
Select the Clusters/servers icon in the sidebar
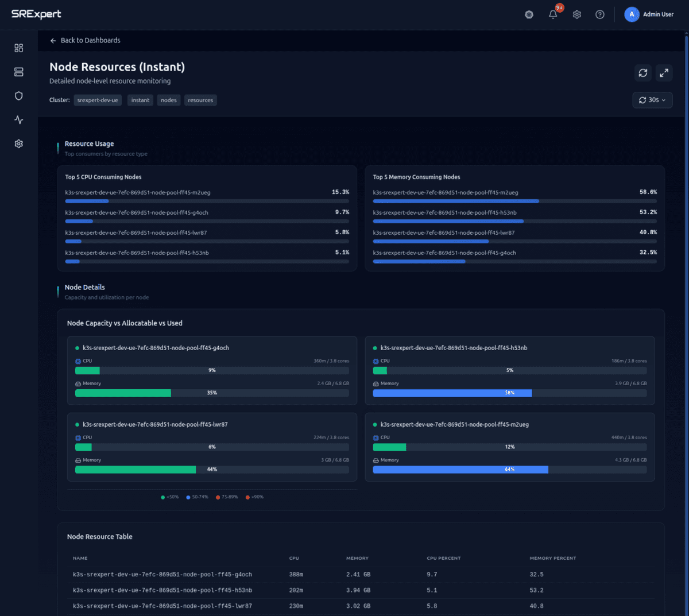tap(18, 72)
